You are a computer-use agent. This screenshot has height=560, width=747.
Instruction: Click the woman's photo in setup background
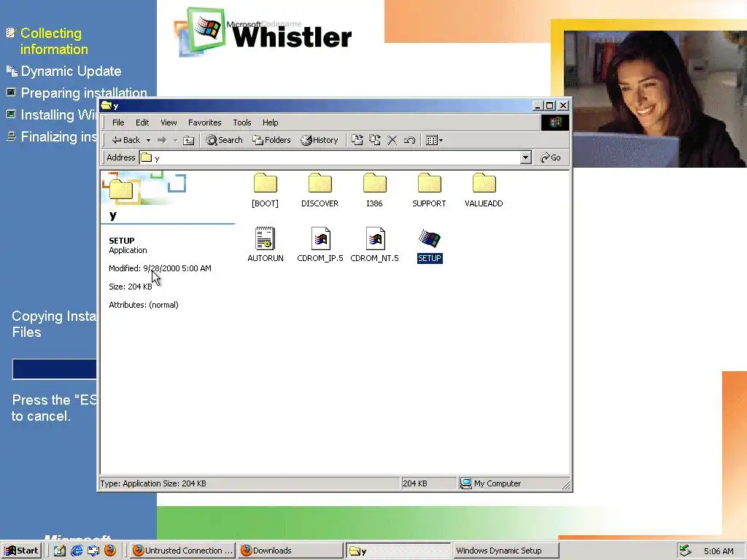click(x=655, y=98)
